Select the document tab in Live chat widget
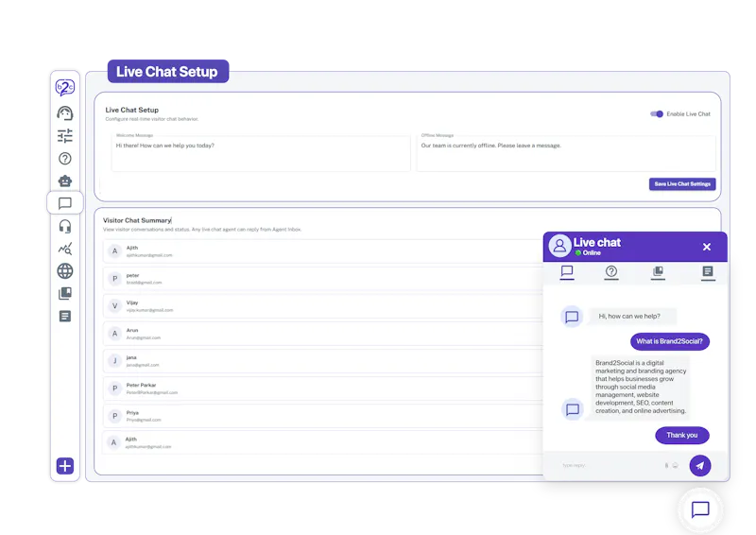 pos(708,272)
